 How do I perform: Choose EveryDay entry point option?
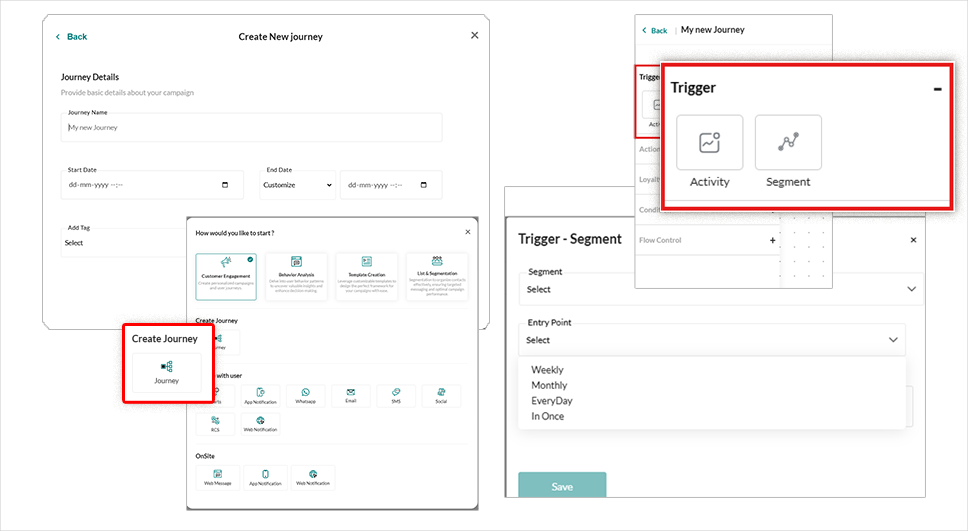(552, 401)
